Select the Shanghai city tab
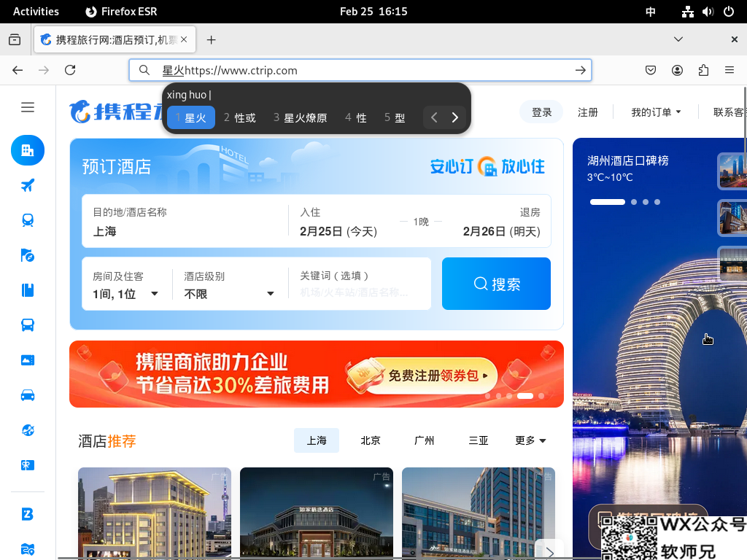Screen dimensions: 747x560 (317, 440)
